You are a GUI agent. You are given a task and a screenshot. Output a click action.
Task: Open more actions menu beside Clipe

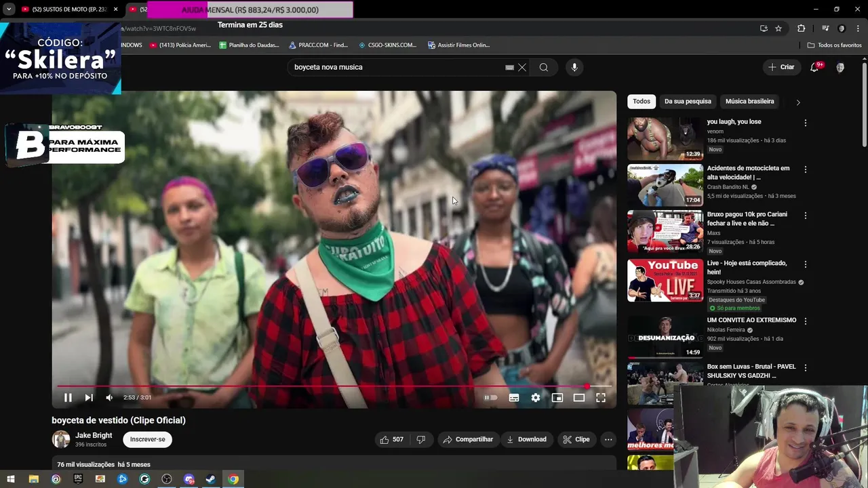click(x=608, y=439)
